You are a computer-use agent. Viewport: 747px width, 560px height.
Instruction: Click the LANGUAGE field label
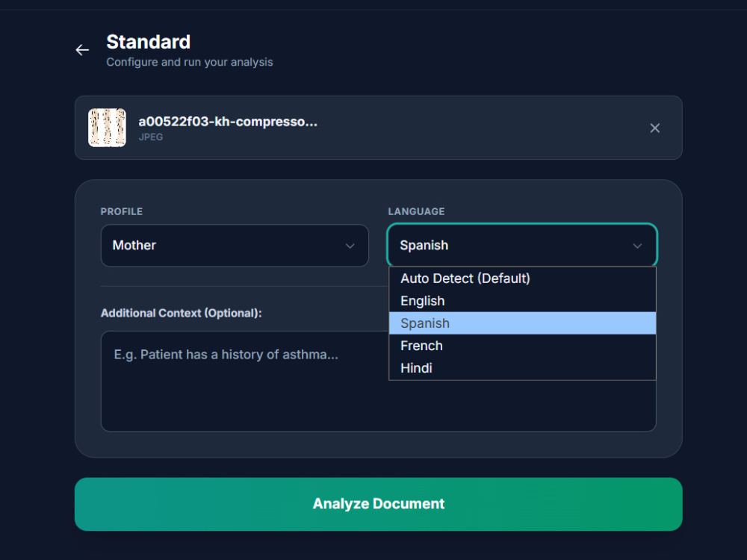click(416, 211)
